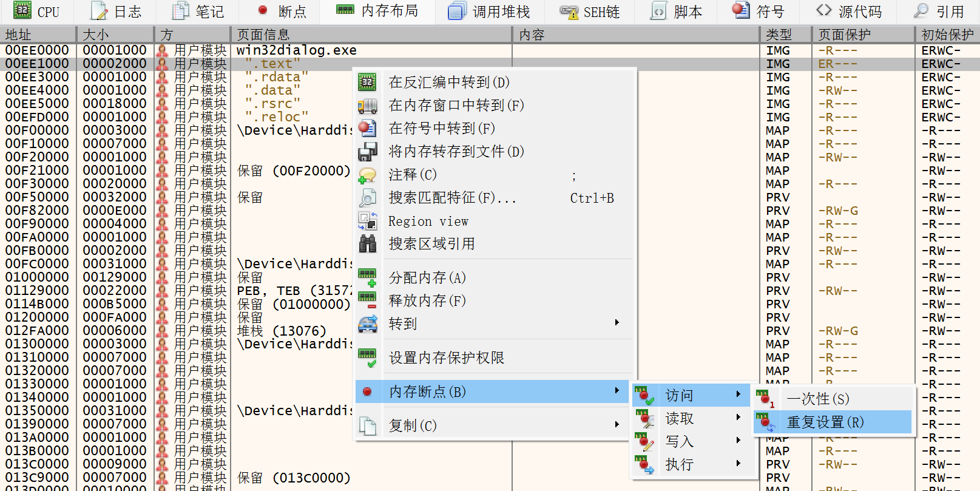Click the 搜索区域引用 binoculars icon
This screenshot has height=491, width=980.
click(367, 244)
